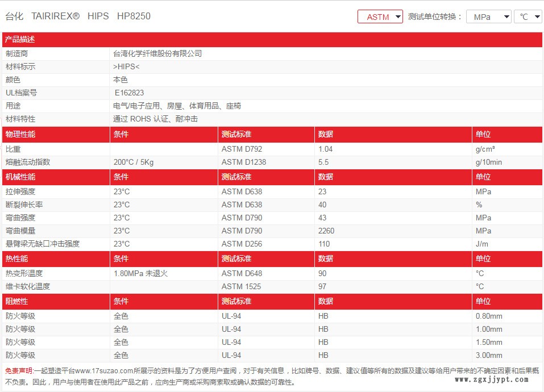Click the www.17suzao.com link in the disclaimer
544x392 pixels.
coord(104,371)
